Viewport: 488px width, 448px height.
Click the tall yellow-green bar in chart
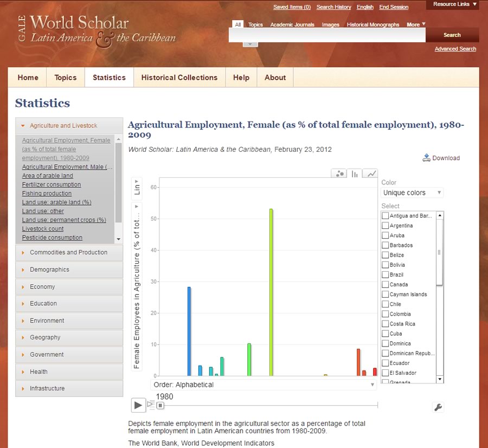click(271, 292)
